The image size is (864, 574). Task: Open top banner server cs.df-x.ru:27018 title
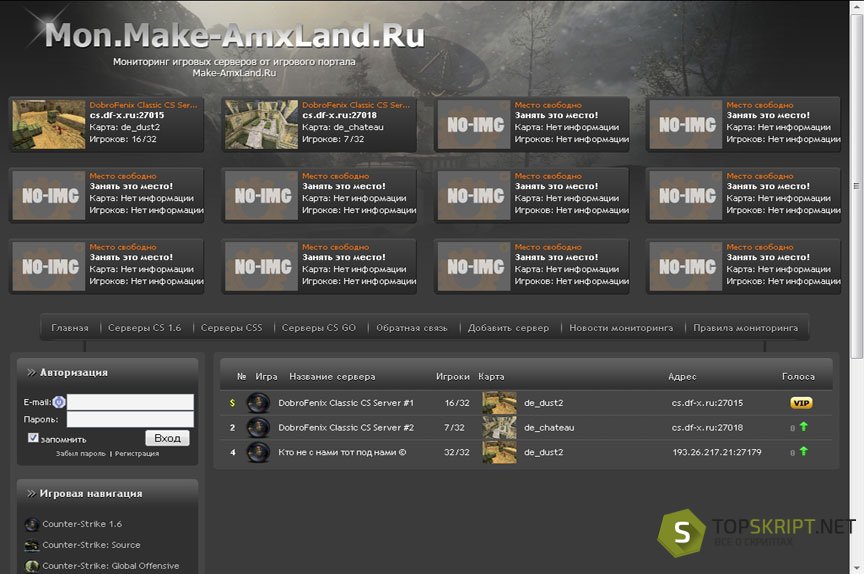click(x=356, y=105)
